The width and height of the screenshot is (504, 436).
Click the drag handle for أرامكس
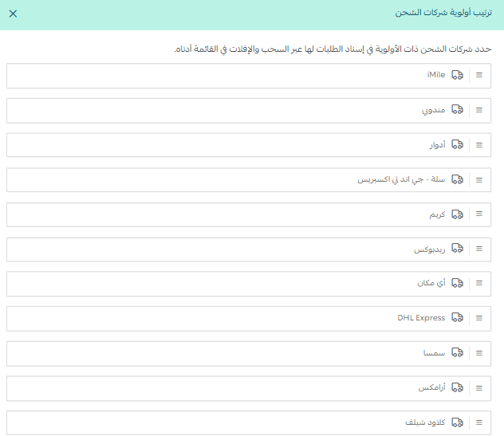pyautogui.click(x=479, y=387)
